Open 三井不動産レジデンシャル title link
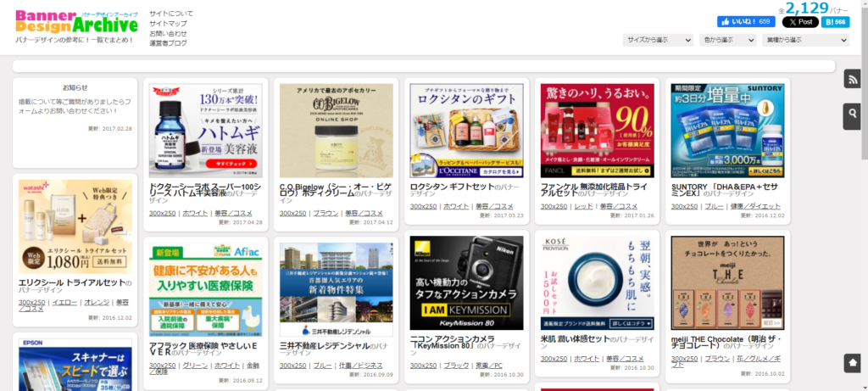This screenshot has height=391, width=868. [324, 345]
